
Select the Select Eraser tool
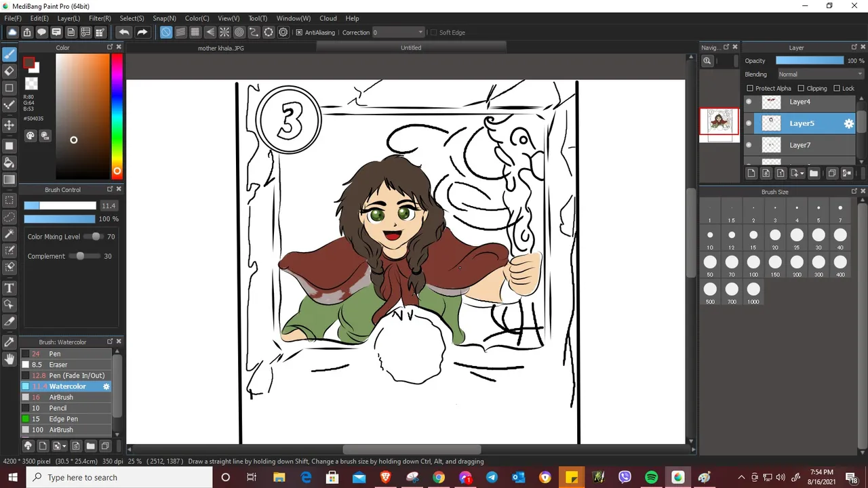coord(9,268)
